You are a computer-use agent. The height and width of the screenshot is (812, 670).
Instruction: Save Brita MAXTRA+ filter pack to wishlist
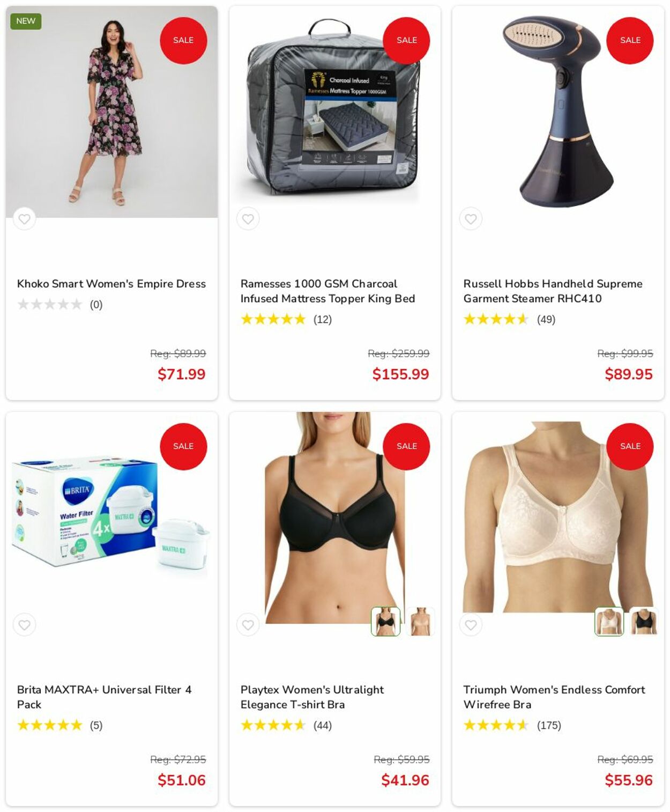pos(24,625)
